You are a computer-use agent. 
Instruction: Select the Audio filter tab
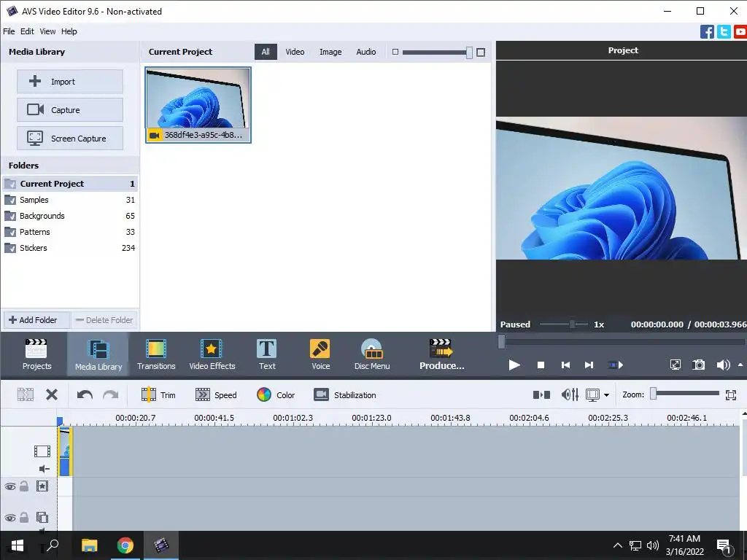tap(366, 52)
